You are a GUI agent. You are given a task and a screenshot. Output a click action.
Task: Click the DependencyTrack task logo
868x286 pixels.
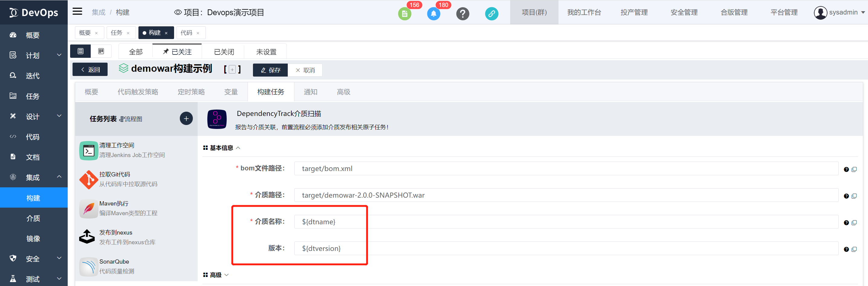click(217, 119)
